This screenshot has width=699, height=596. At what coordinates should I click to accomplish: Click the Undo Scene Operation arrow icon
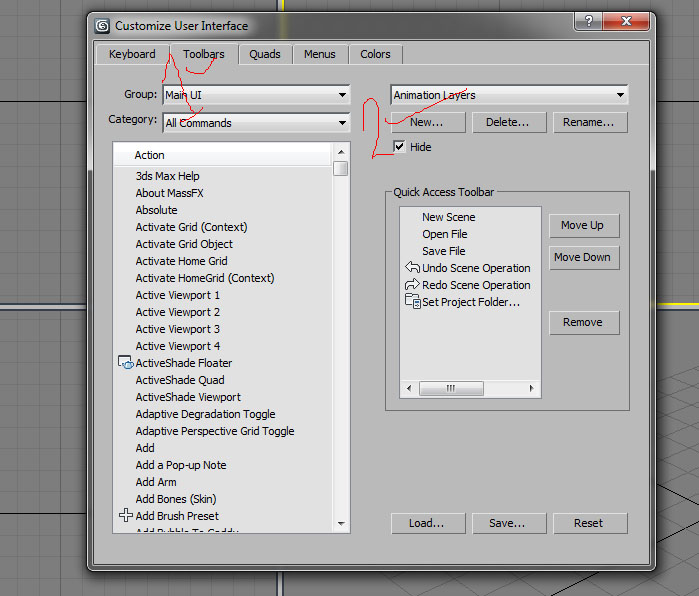pos(411,268)
